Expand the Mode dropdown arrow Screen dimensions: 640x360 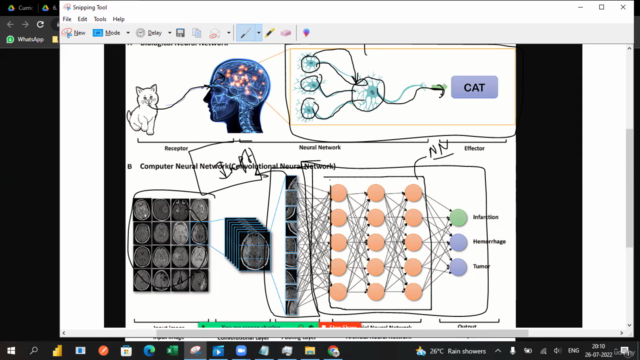click(128, 33)
